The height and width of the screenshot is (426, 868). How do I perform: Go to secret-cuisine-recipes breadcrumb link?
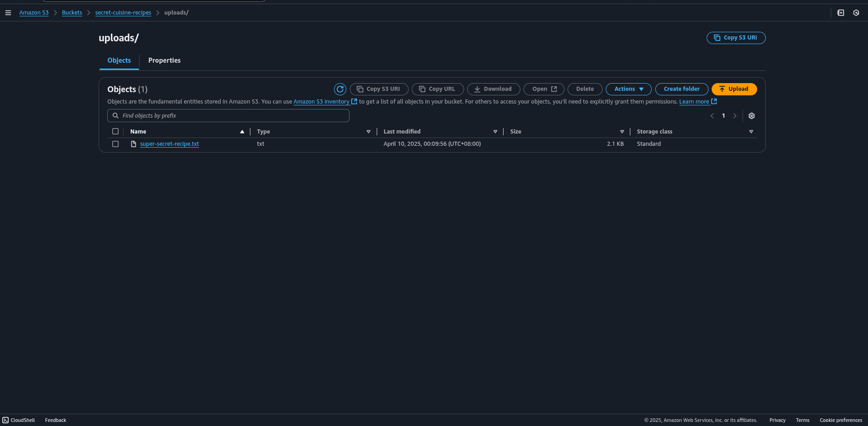[x=123, y=13]
